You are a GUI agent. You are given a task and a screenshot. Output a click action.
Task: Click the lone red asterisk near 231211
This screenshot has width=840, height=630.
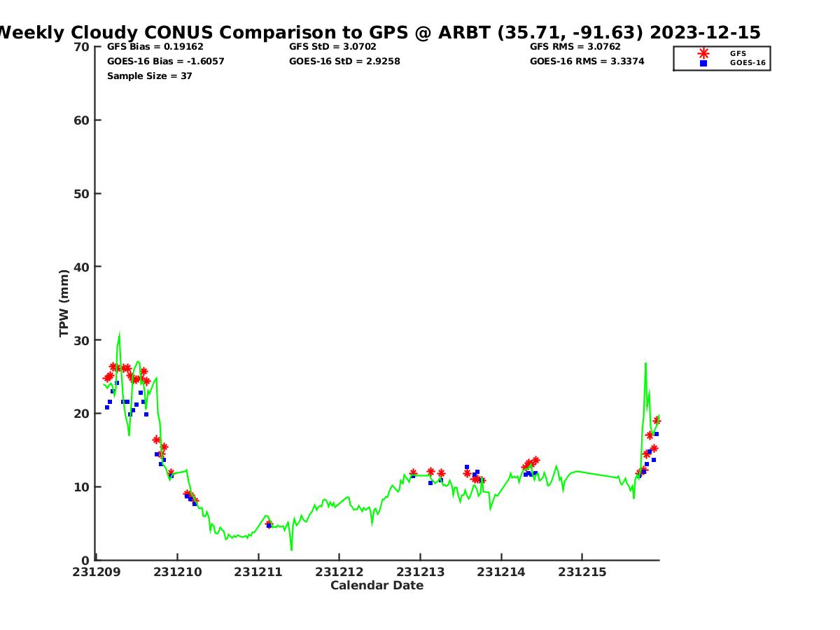tap(269, 524)
